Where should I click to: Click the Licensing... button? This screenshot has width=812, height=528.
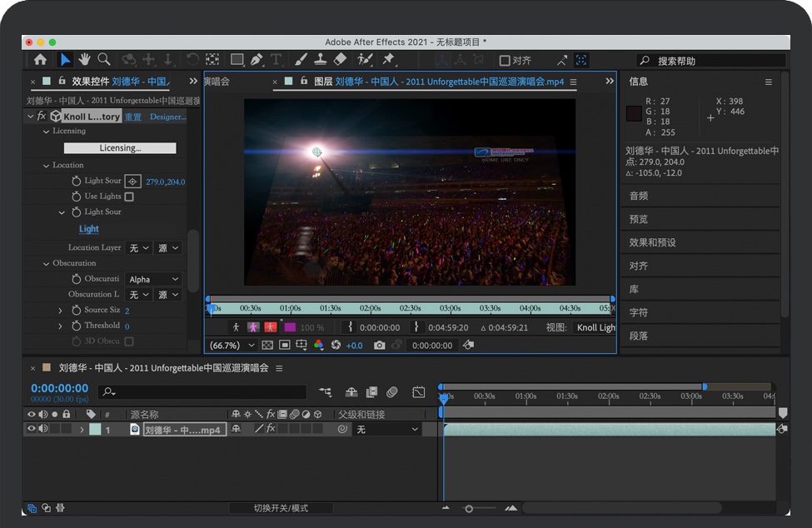tap(120, 148)
